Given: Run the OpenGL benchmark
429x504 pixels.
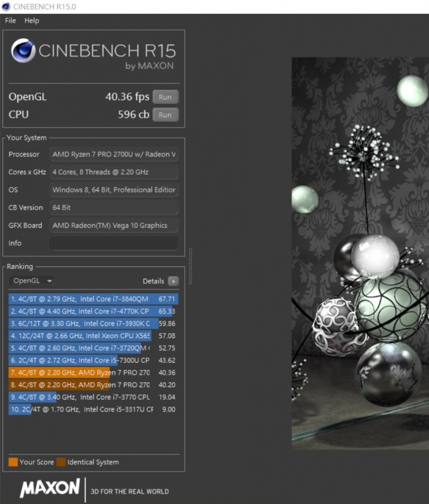Looking at the screenshot, I should (x=166, y=97).
